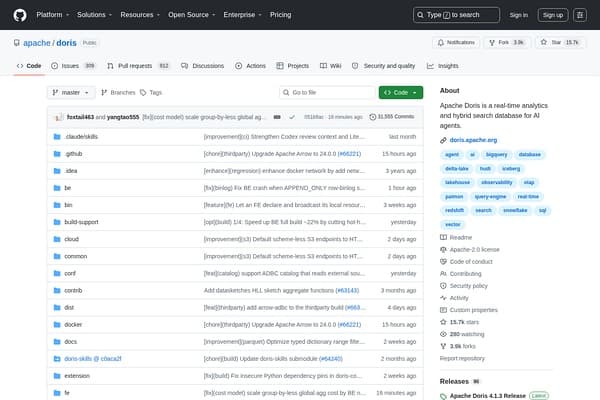600x400 pixels.
Task: Click the Sign up button
Action: point(553,15)
